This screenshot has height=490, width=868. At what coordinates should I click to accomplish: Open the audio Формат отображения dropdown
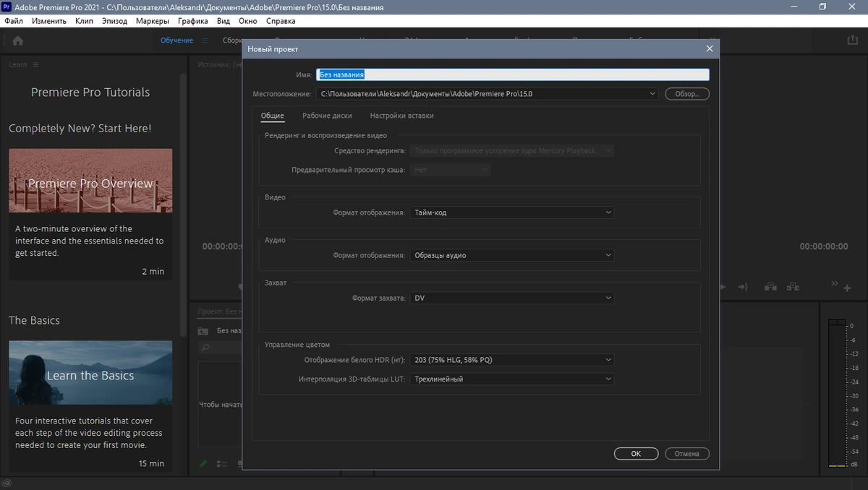click(512, 255)
